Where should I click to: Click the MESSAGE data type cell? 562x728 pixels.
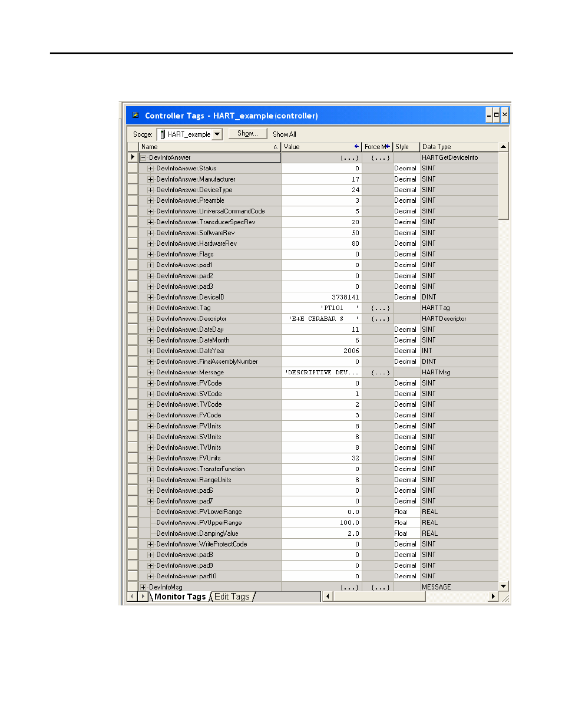[458, 587]
